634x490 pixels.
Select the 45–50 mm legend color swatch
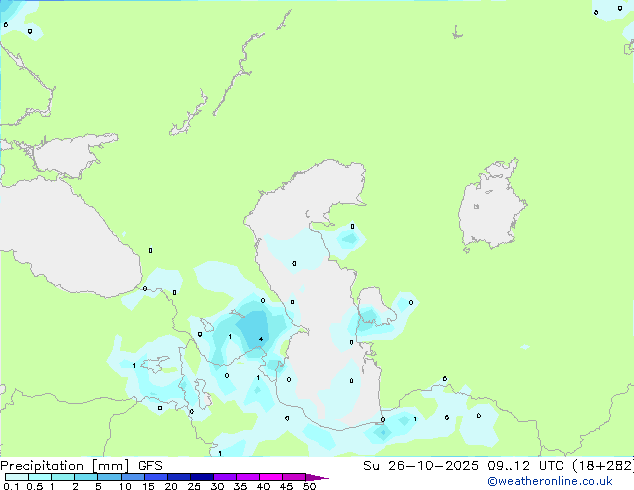[x=294, y=477]
